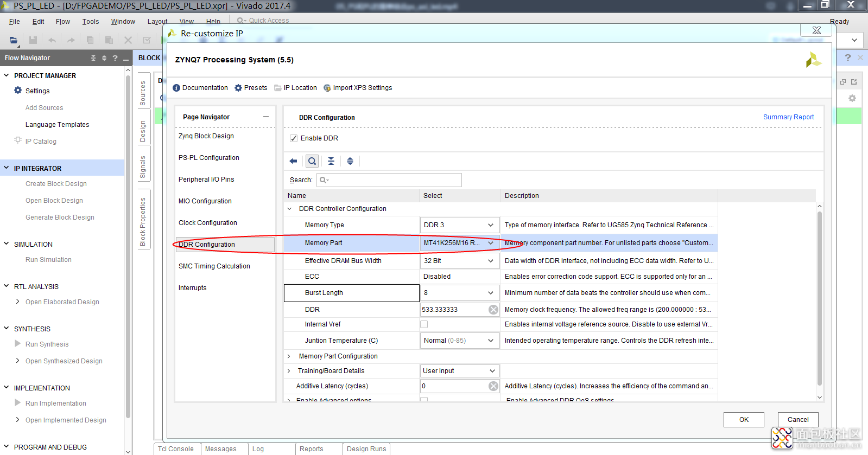Click Generate Block Design
Viewport: 868px width, 455px height.
60,217
